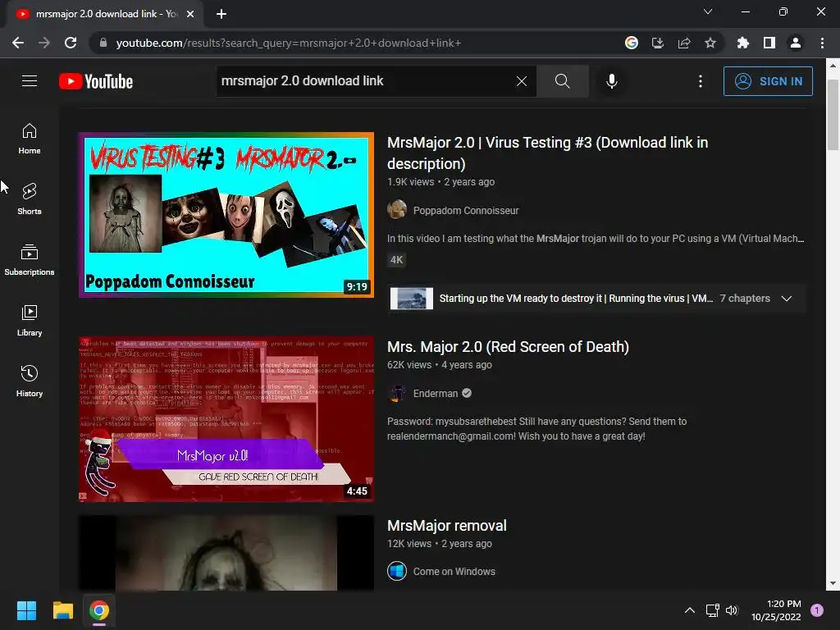
Task: Click the SIGN IN button
Action: 768,81
